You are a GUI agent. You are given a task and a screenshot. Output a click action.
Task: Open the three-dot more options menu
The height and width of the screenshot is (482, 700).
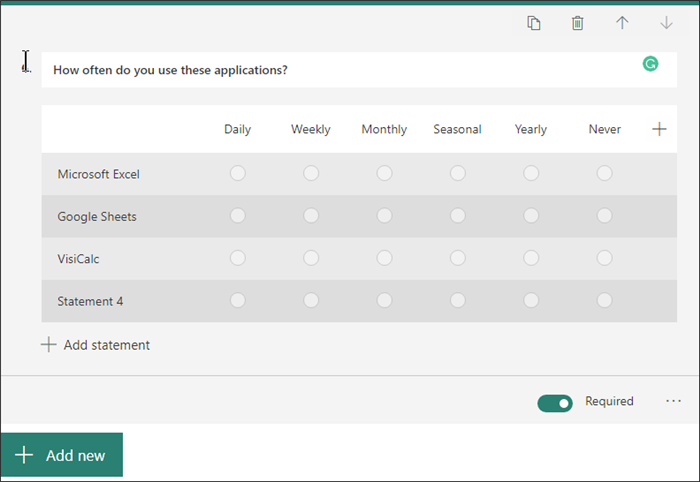coord(673,401)
